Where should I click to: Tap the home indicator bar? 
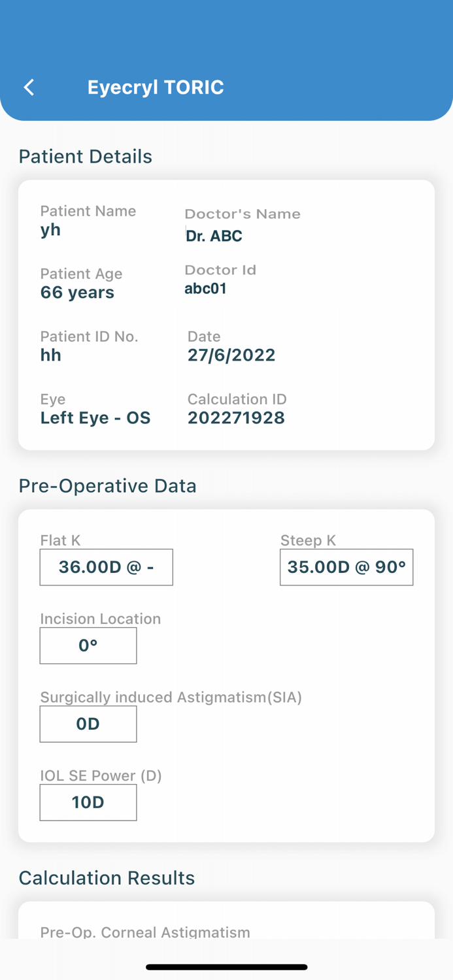[226, 967]
